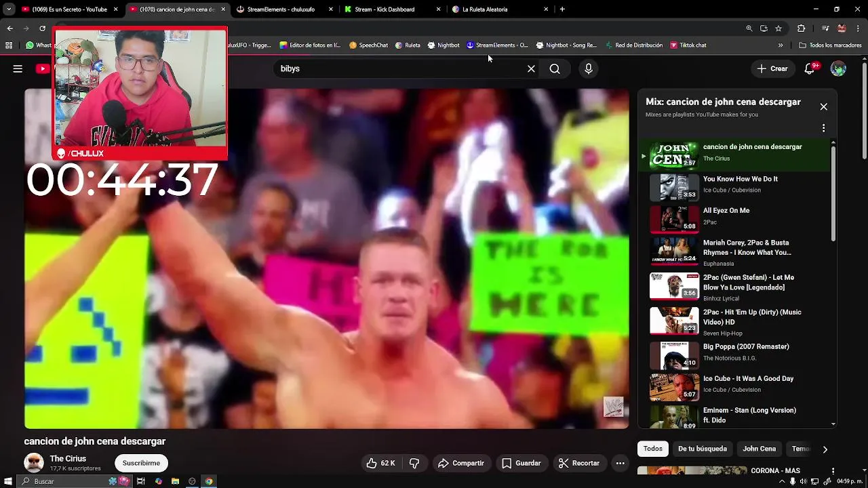The image size is (868, 488).
Task: Open Chrome from the Windows taskbar
Action: [x=209, y=481]
